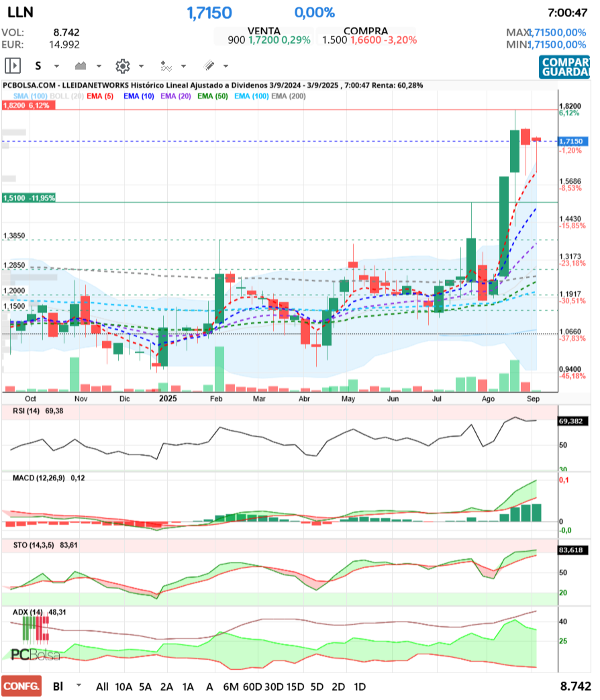This screenshot has height=700, width=600.
Task: Click the 1,3850 price level label
Action: [x=14, y=236]
